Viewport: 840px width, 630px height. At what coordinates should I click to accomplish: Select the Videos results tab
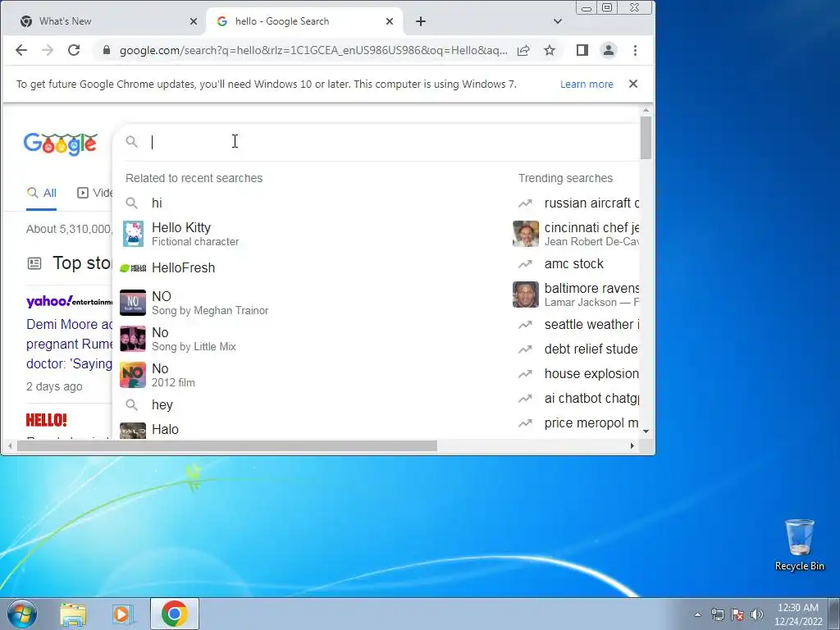click(x=95, y=193)
